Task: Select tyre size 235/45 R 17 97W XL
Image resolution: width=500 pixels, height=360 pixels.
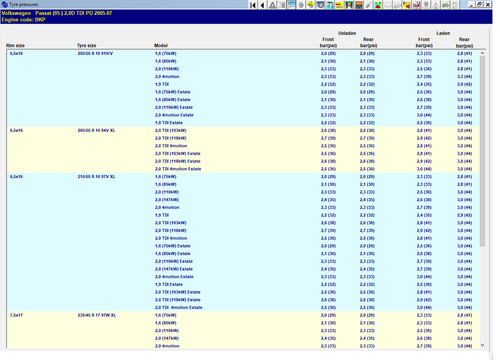Action: tap(97, 315)
